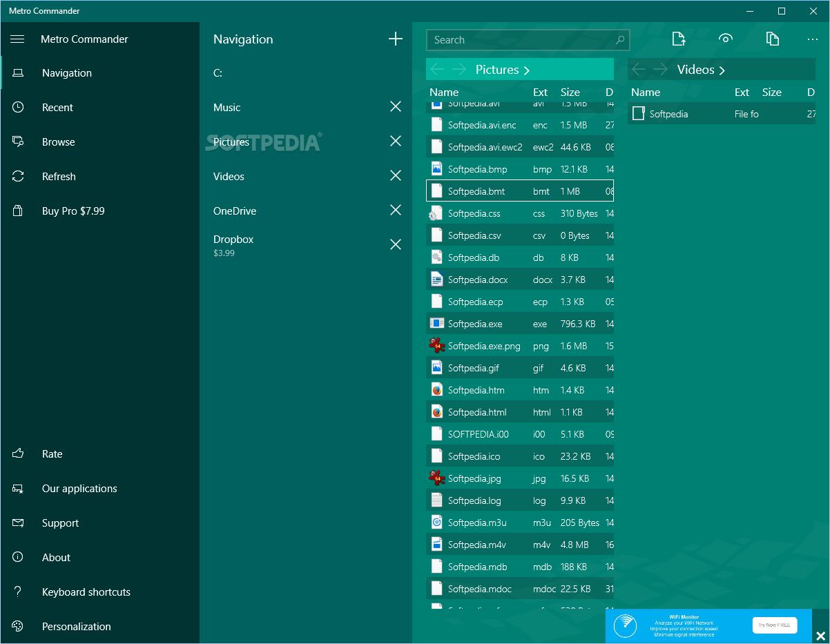Select Softpedia.ico file row
The width and height of the screenshot is (830, 644).
(520, 456)
